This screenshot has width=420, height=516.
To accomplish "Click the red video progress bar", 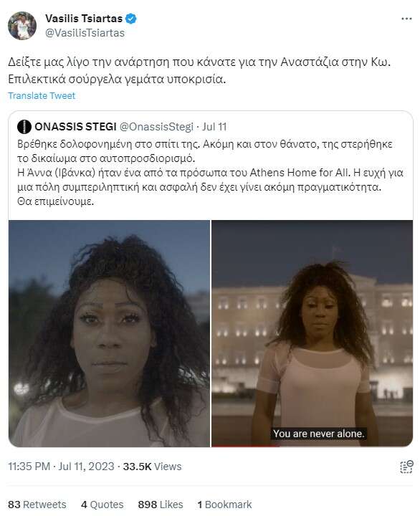I will tap(245, 446).
